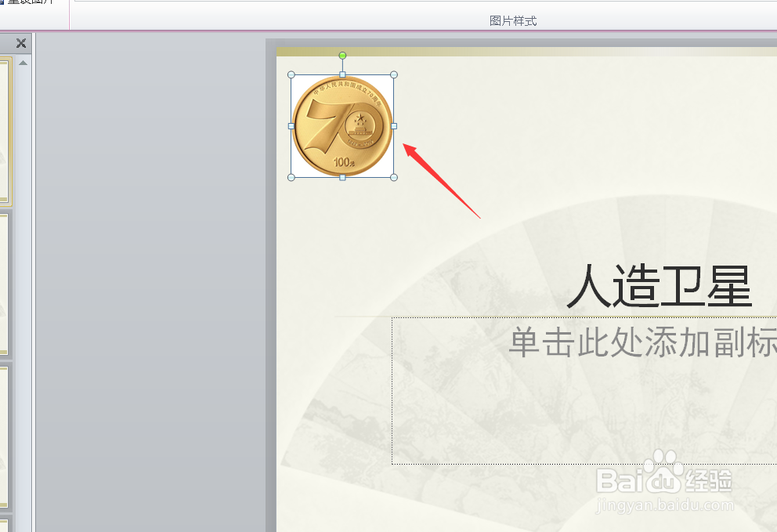The image size is (777, 532).
Task: Click the top-middle resize handle of the coin picture
Action: pos(342,75)
